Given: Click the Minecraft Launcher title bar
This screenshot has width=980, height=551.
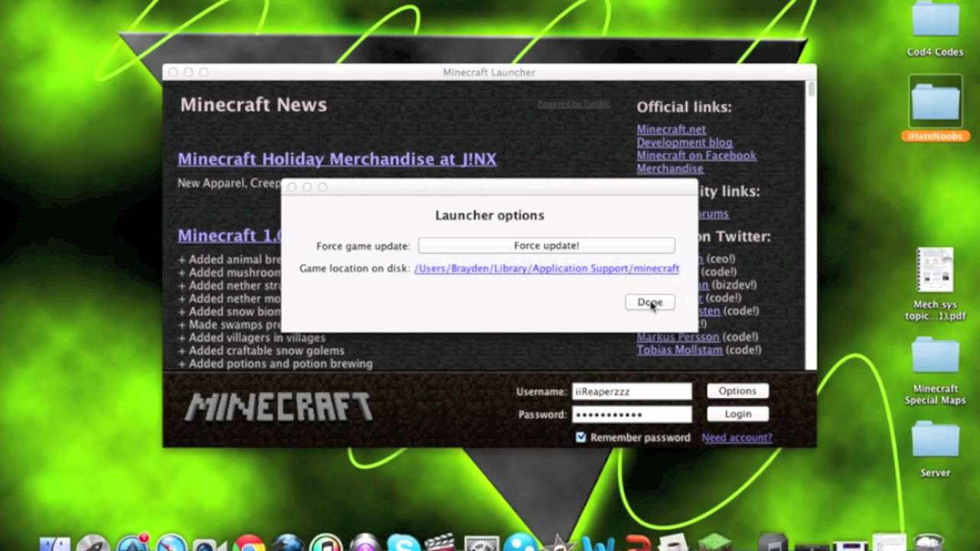Looking at the screenshot, I should point(489,72).
